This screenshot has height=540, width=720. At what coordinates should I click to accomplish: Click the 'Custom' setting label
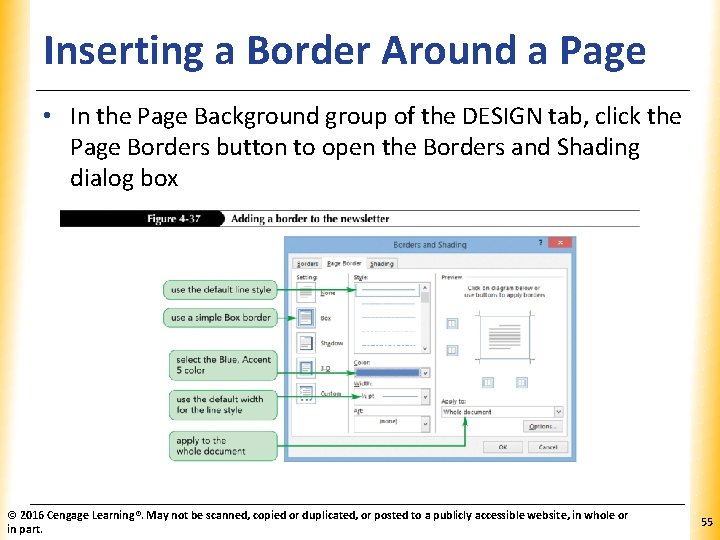pyautogui.click(x=331, y=394)
